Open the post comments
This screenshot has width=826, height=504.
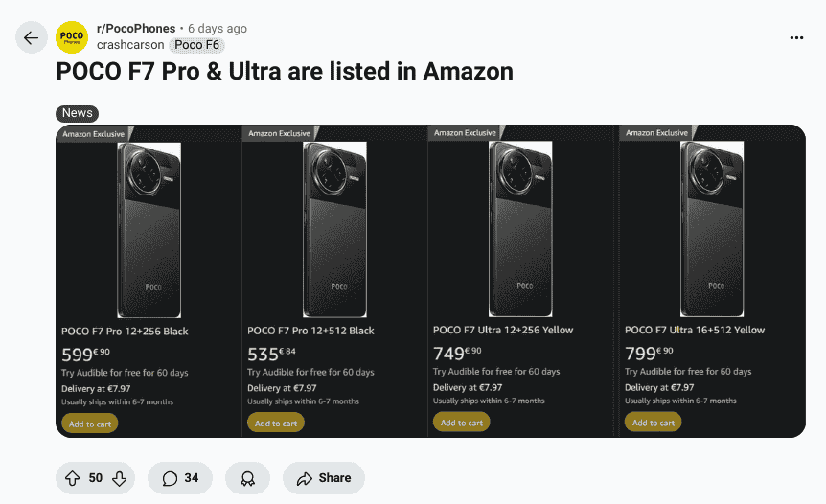180,478
